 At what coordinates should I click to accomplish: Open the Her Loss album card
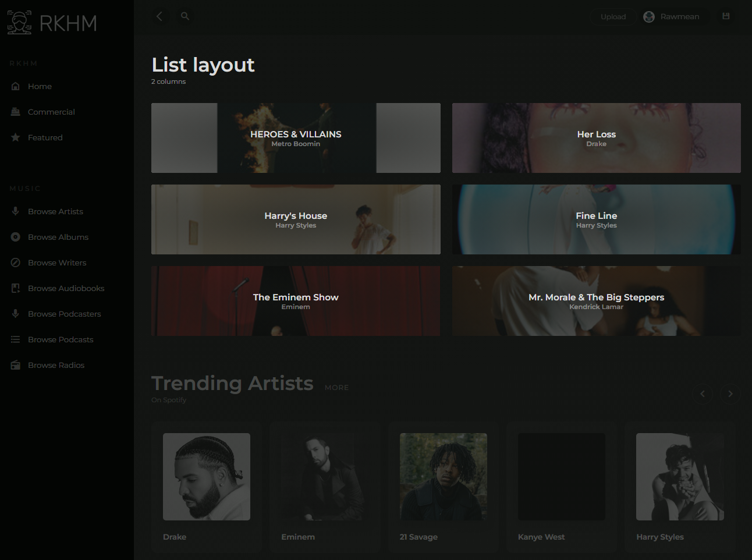(597, 138)
